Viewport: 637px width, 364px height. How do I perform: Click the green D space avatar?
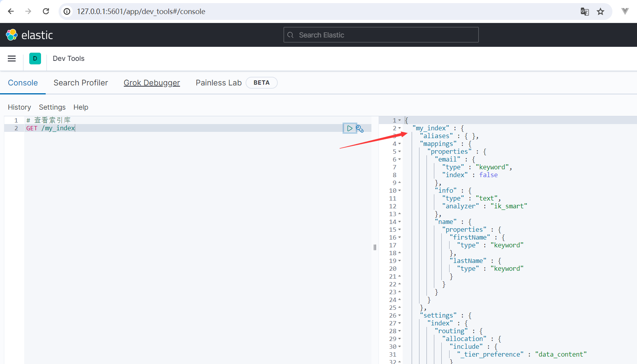coord(35,59)
